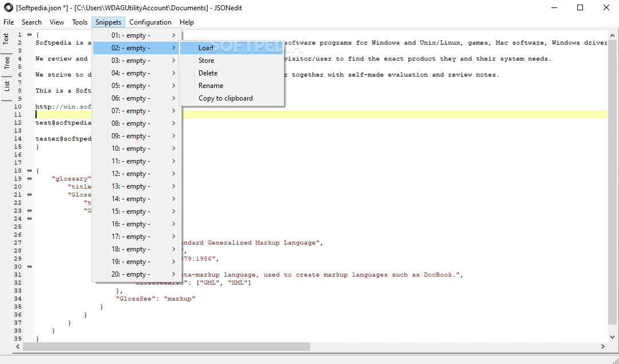Open snippet slot 14: - empty -
Screen dimensions: 619x364
137,199
